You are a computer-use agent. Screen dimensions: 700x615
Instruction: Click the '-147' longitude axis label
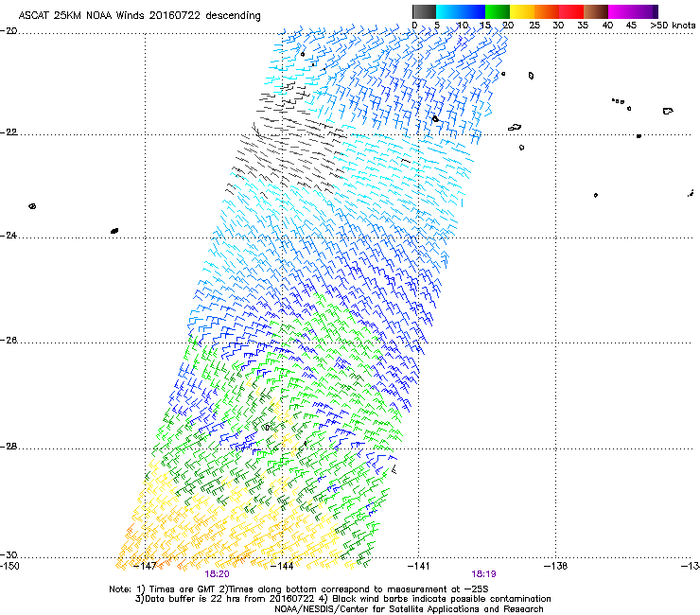[145, 566]
